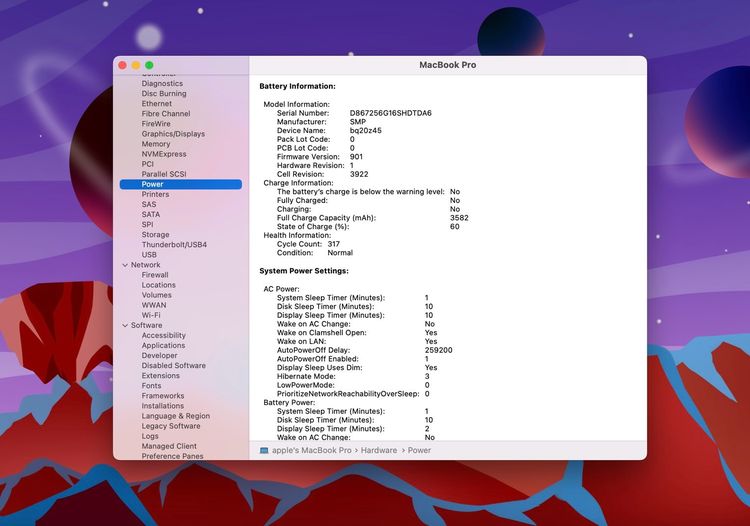Viewport: 750px width, 526px height.
Task: Click State of Charge value 60
Action: coord(454,227)
